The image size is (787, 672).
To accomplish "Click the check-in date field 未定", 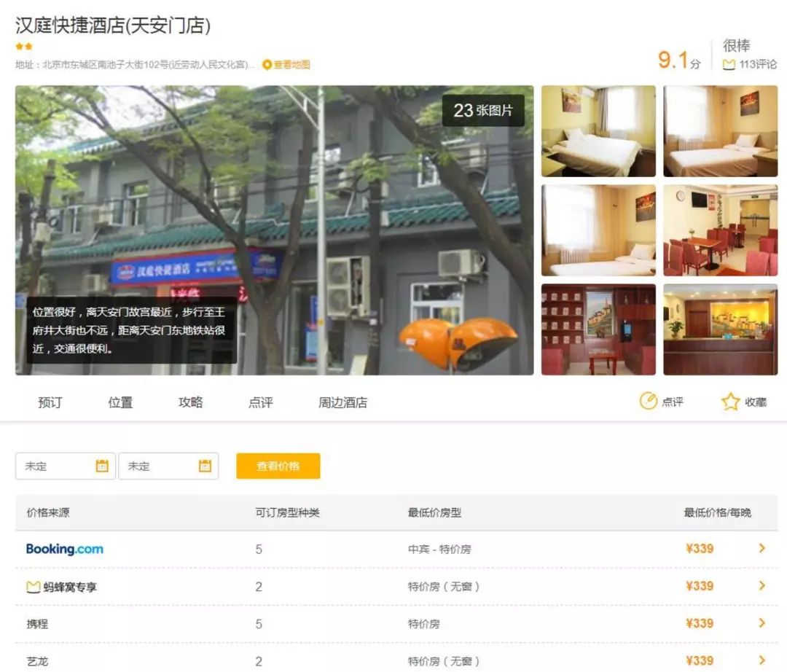I will [66, 466].
